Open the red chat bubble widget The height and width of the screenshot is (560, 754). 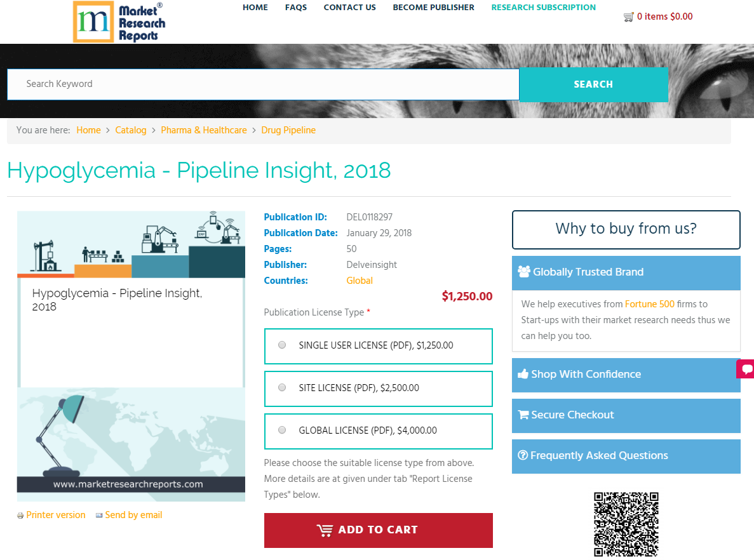pos(746,369)
